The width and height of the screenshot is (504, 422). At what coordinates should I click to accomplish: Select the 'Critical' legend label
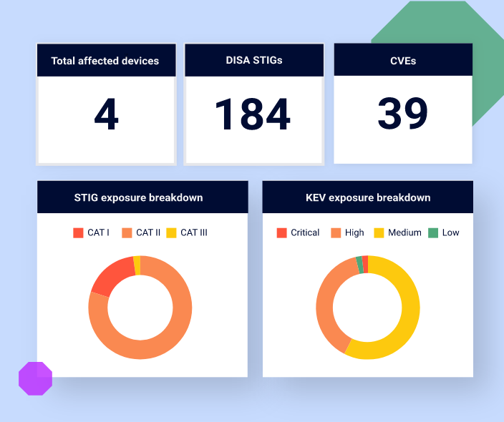click(x=305, y=232)
